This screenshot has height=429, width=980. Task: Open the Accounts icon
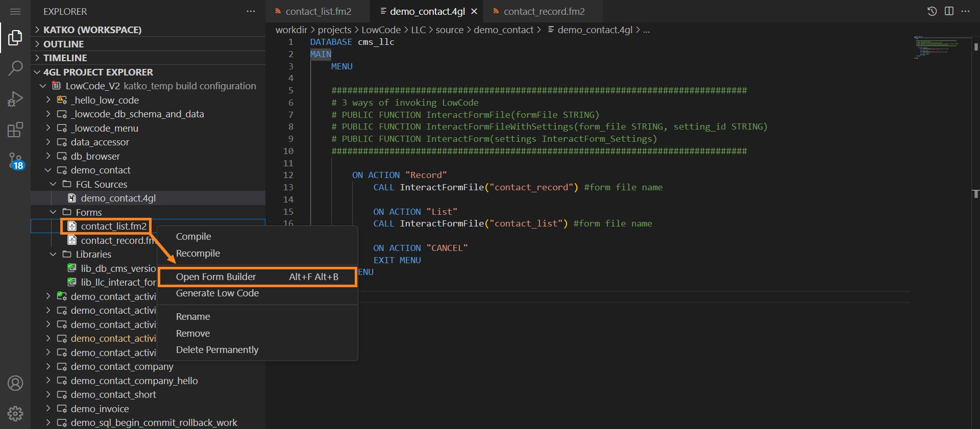(x=15, y=383)
